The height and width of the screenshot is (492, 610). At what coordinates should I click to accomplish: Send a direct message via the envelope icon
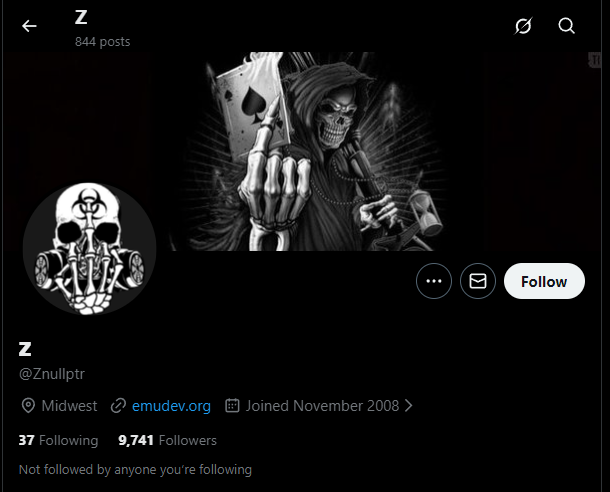(478, 281)
